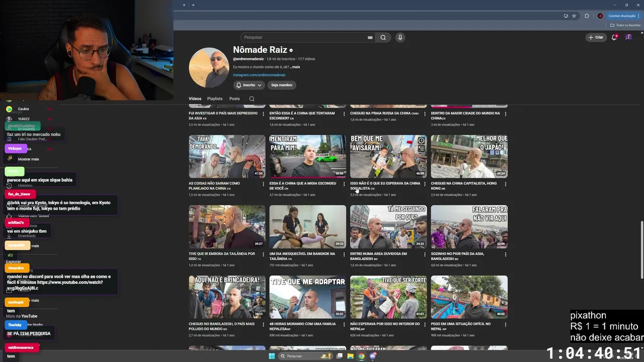644x362 pixels.
Task: Open video title 'ESSA É A CHINA QUE A MIDIA ESCONDEU'
Action: coord(304,186)
